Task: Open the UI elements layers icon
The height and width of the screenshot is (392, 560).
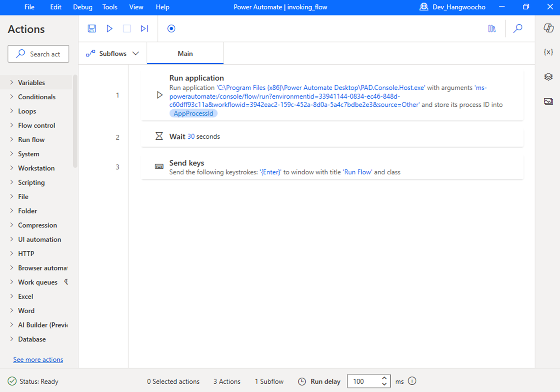Action: point(548,77)
